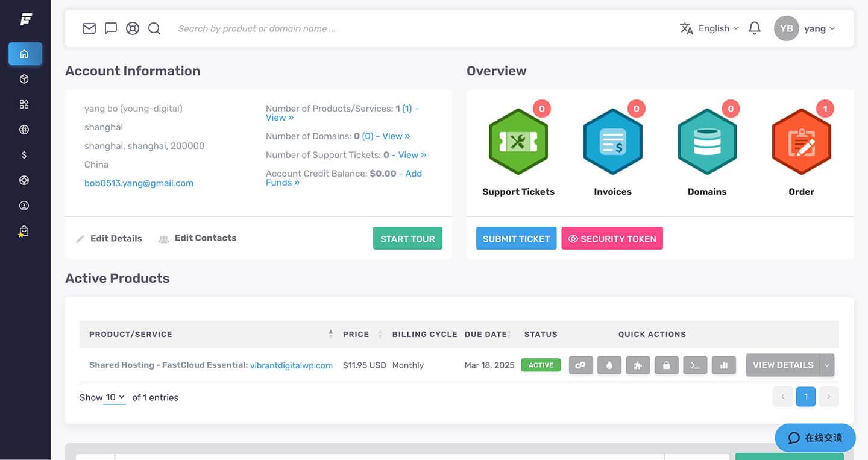Expand the arrow next to View Details
This screenshot has height=460, width=868.
tap(827, 365)
